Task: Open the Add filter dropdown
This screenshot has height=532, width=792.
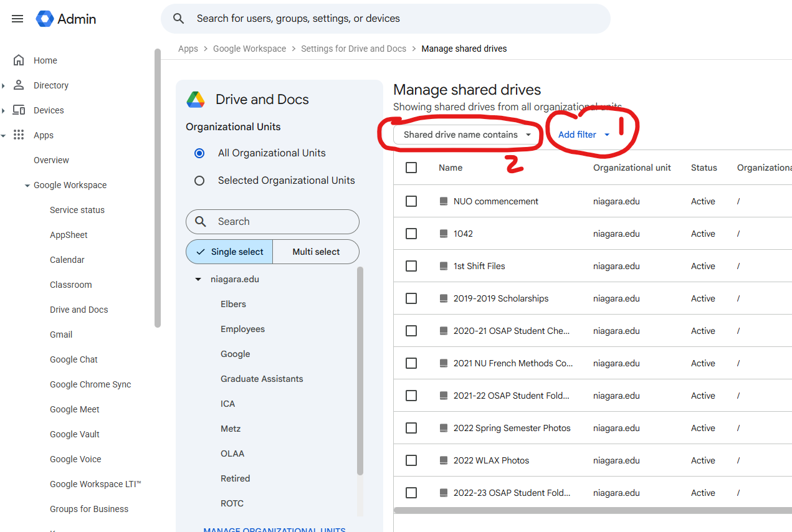Action: tap(584, 135)
